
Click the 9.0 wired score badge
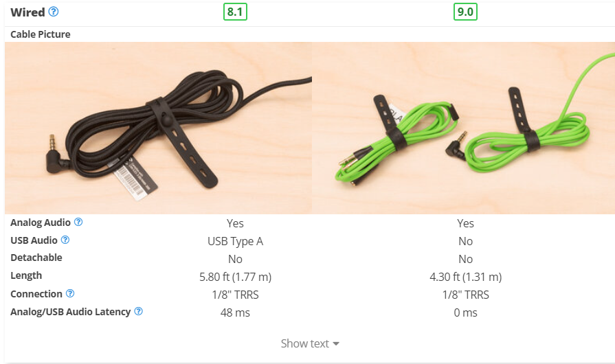[465, 12]
